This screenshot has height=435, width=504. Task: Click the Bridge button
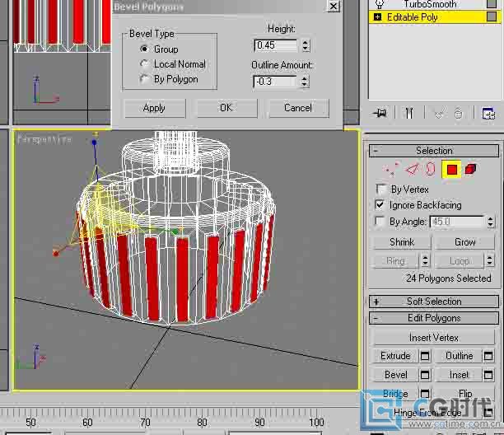pyautogui.click(x=395, y=394)
